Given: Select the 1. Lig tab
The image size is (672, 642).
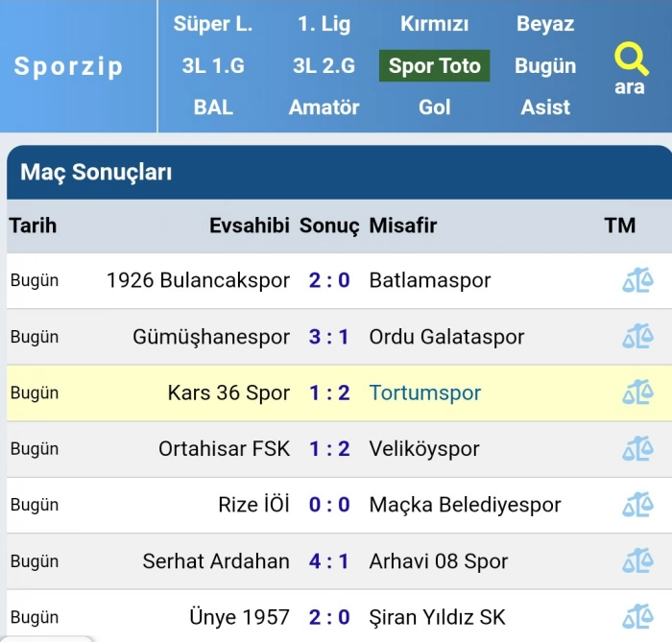Looking at the screenshot, I should (x=324, y=24).
